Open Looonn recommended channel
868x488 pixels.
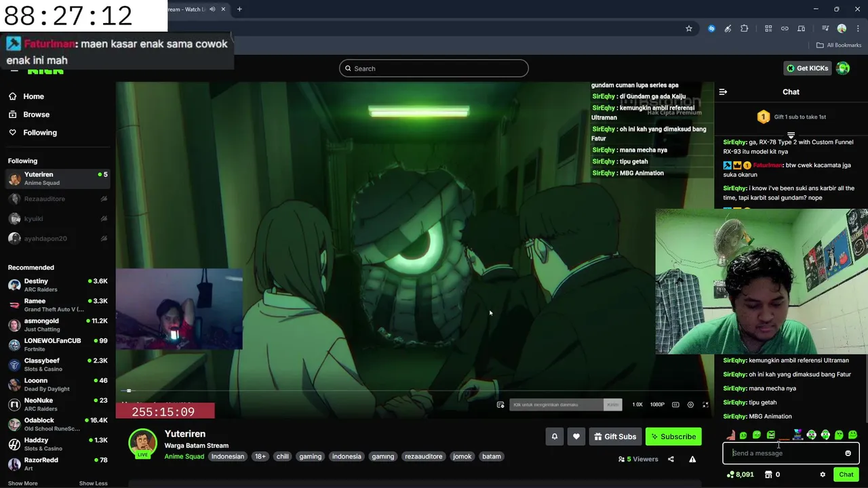tap(58, 384)
